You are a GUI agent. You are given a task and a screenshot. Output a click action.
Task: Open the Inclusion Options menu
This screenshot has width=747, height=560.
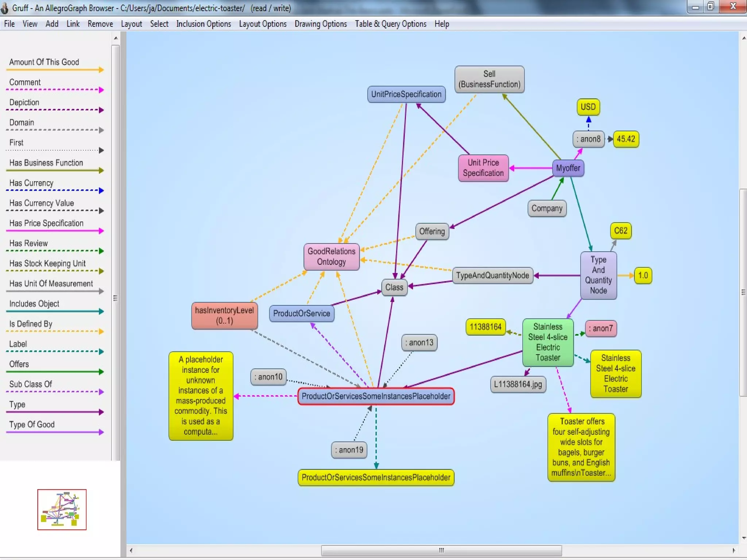[x=204, y=24]
